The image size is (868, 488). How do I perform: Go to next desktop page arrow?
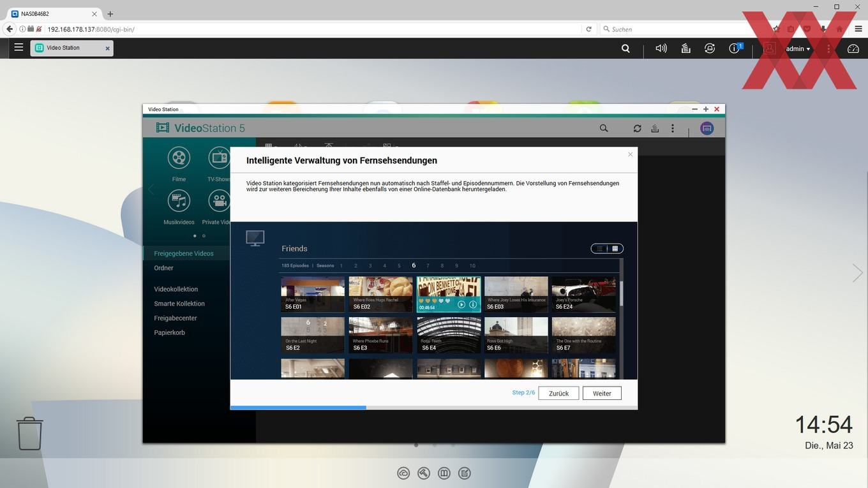point(857,273)
